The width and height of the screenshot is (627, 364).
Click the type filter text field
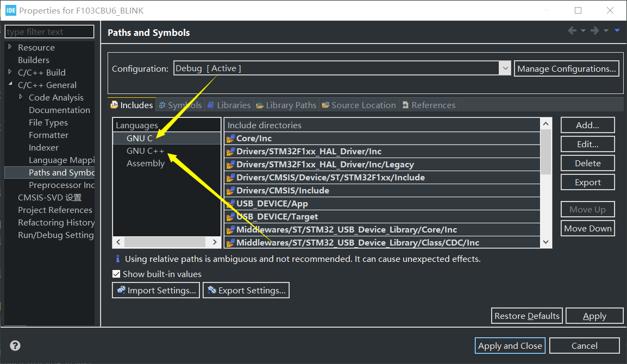click(x=49, y=32)
